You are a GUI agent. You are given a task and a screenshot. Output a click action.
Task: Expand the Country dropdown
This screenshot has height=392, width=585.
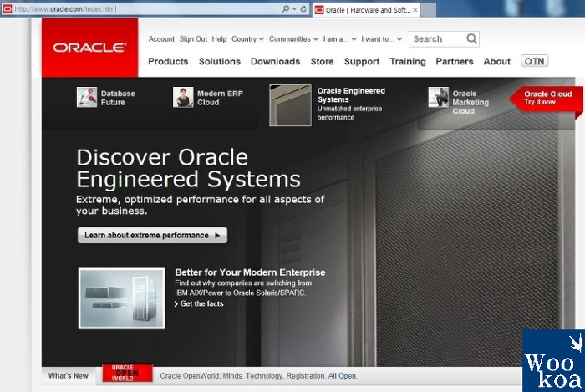[x=247, y=38]
